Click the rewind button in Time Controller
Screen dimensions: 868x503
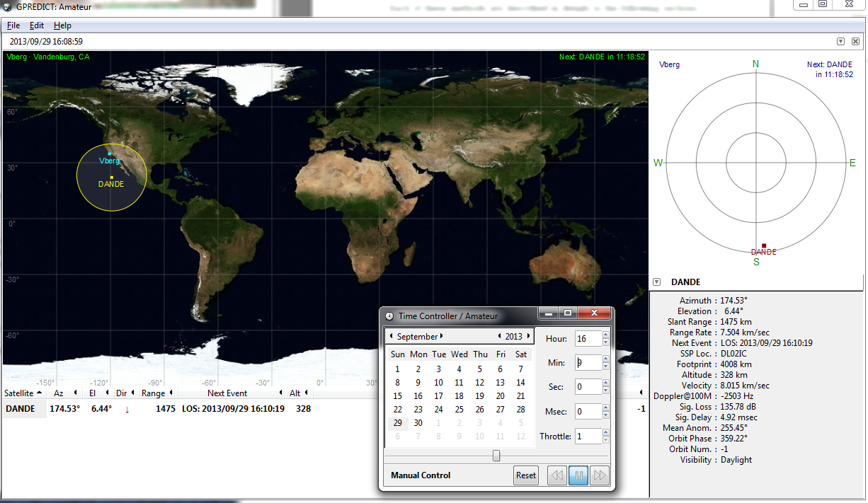click(x=557, y=475)
